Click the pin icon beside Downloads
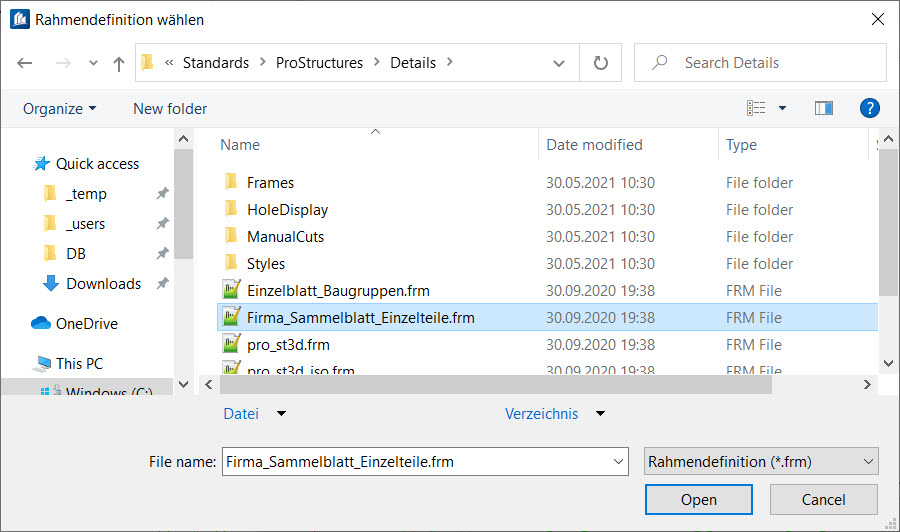The image size is (900, 532). coord(162,283)
